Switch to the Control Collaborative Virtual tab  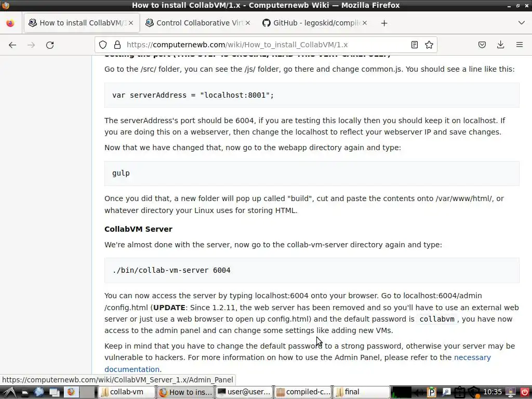[198, 23]
